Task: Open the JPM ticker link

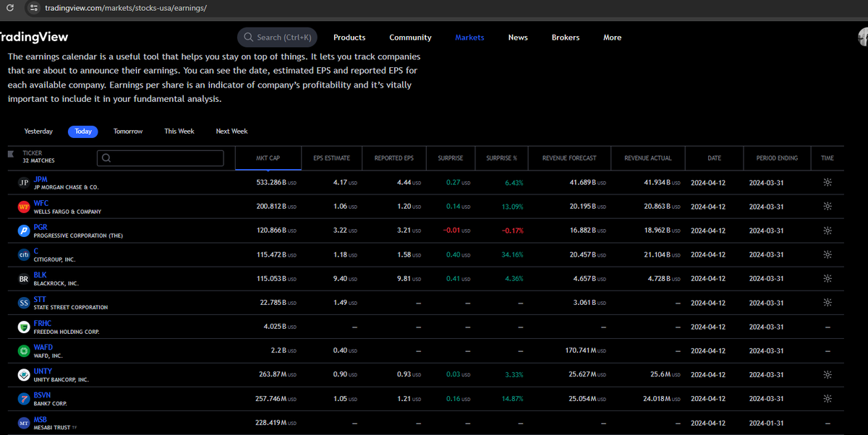Action: click(x=41, y=179)
